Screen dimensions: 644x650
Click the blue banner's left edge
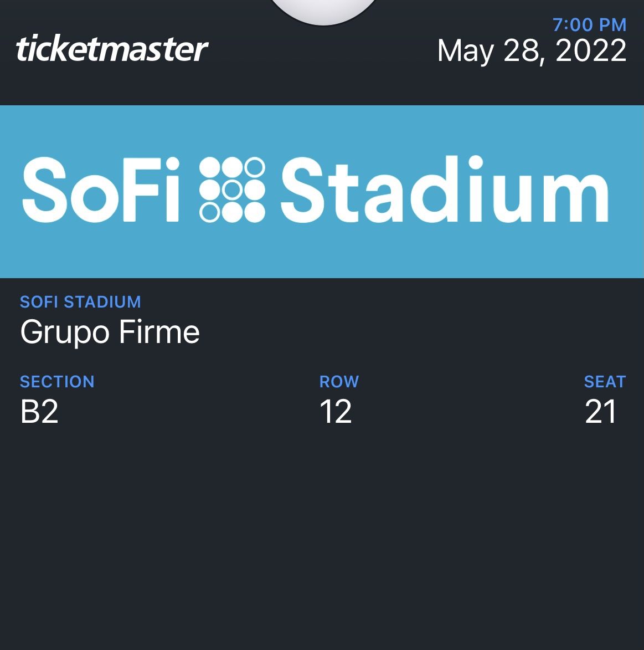8,191
